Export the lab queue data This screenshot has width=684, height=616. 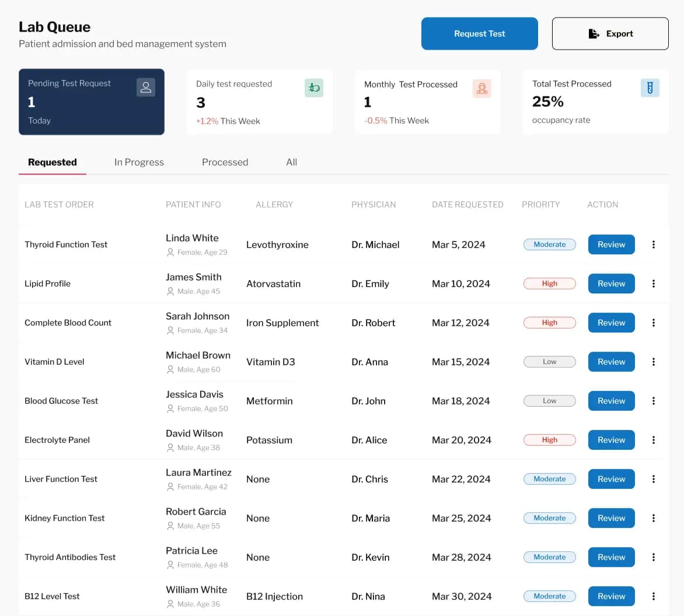click(610, 34)
